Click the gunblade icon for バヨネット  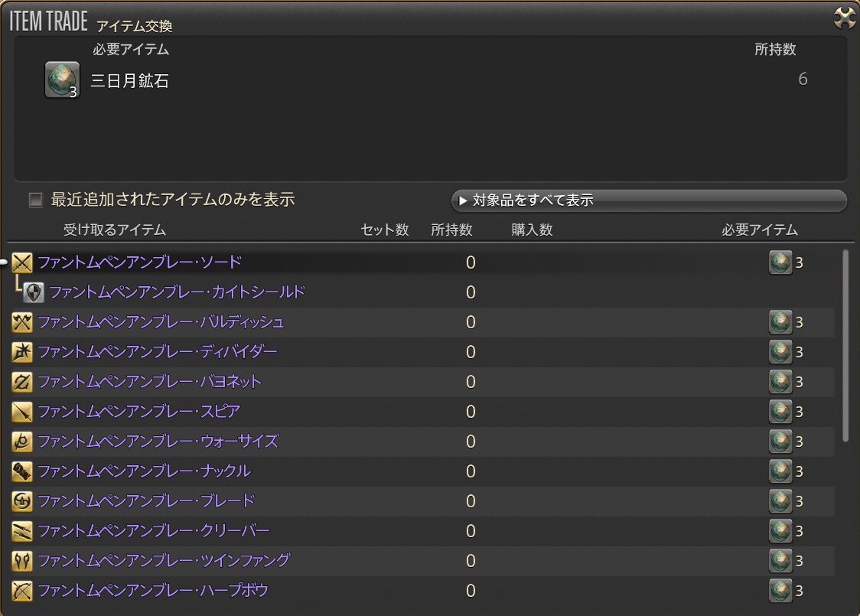[x=22, y=382]
